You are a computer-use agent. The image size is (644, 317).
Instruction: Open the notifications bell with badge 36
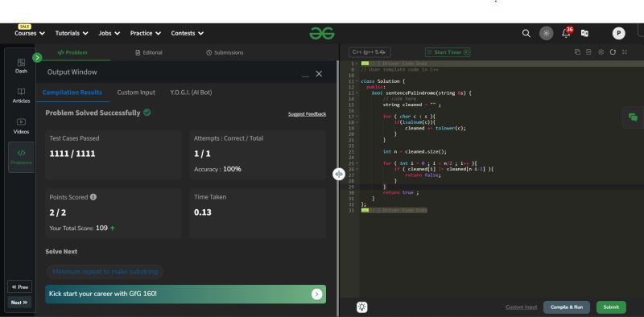(x=567, y=32)
